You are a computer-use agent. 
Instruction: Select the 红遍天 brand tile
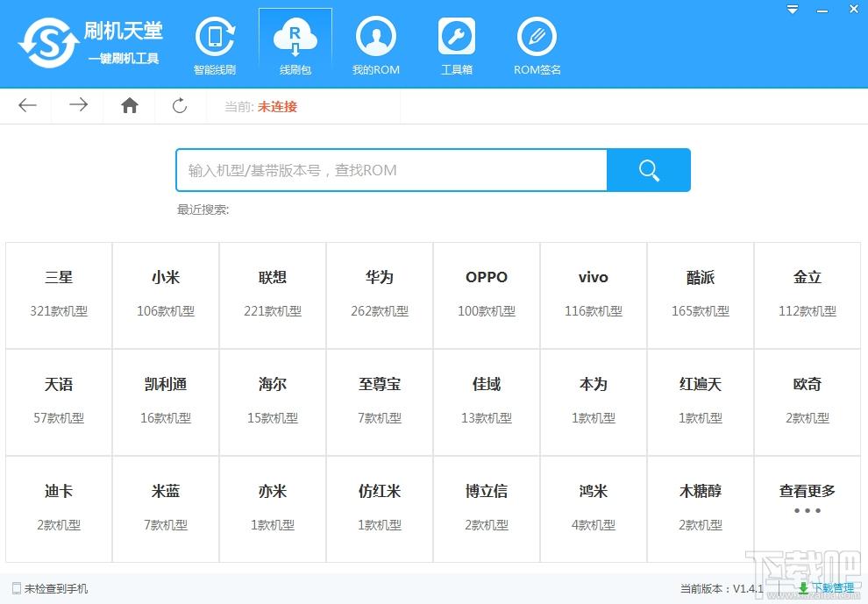coord(701,401)
